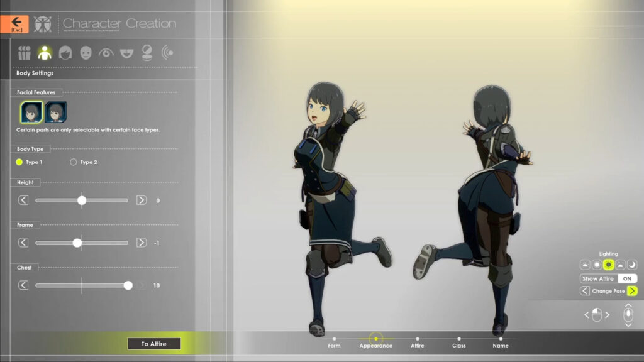Toggle Show Attire ON switch
Image resolution: width=644 pixels, height=362 pixels.
click(x=627, y=278)
